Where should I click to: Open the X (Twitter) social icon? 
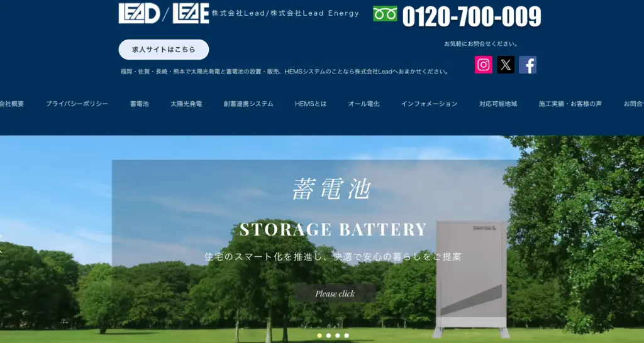pyautogui.click(x=506, y=65)
